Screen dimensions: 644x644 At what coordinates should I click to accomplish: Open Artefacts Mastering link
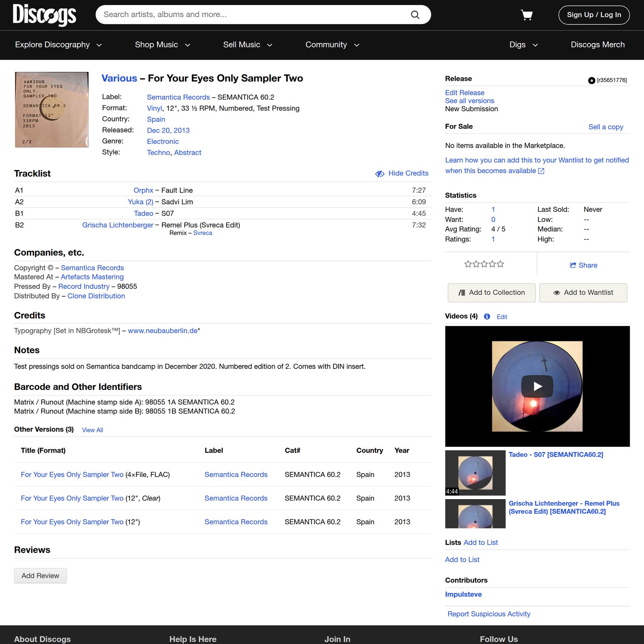tap(92, 277)
